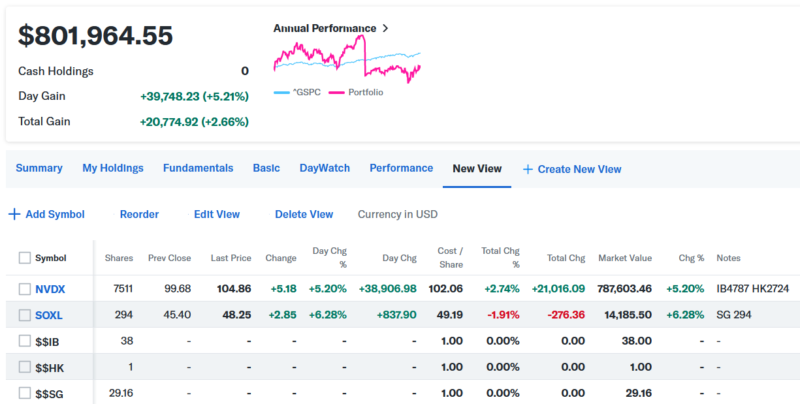
Task: Open the NVDX ticker link
Action: click(x=50, y=289)
